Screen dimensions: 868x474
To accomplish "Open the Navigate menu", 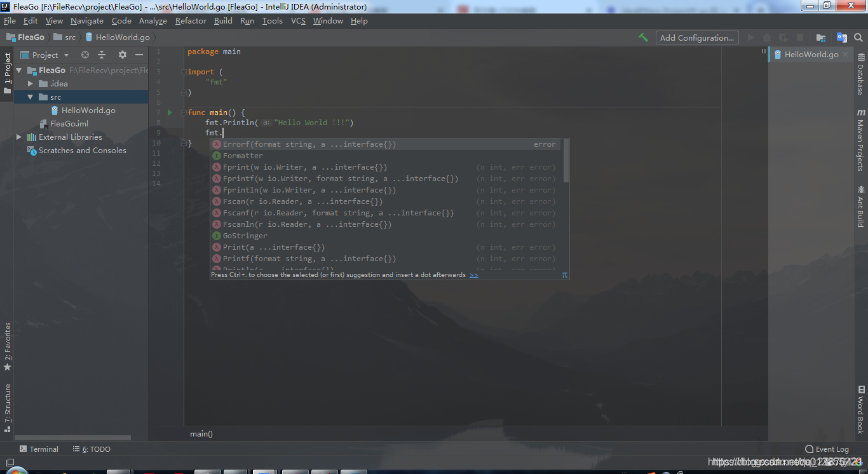I will click(x=87, y=21).
